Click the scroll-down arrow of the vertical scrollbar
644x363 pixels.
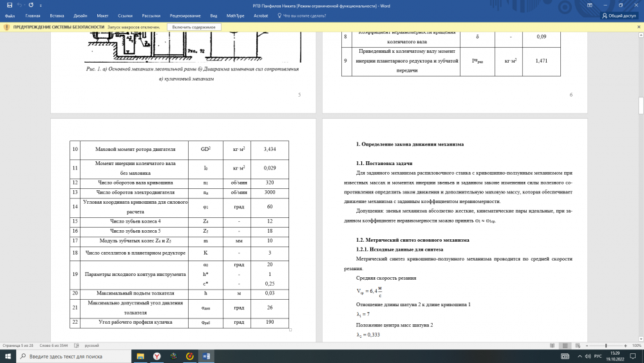(x=641, y=339)
